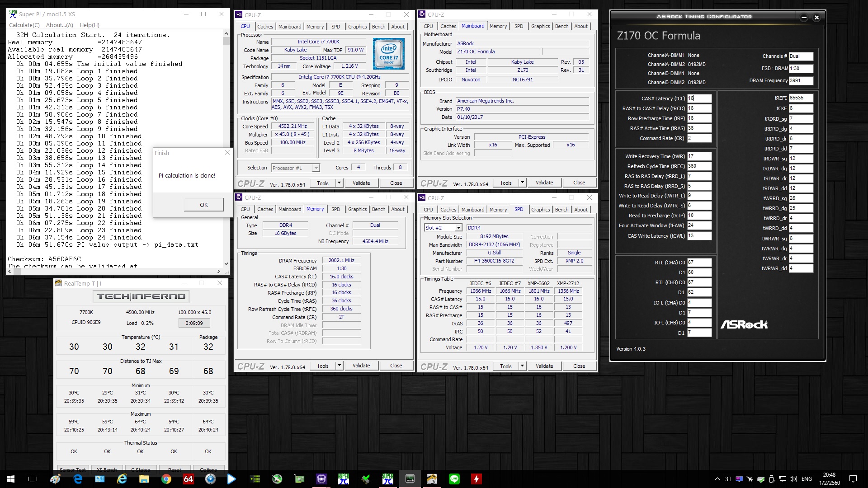The image size is (868, 488).
Task: Open the Calculate(C) menu in Super PI
Action: pos(24,25)
